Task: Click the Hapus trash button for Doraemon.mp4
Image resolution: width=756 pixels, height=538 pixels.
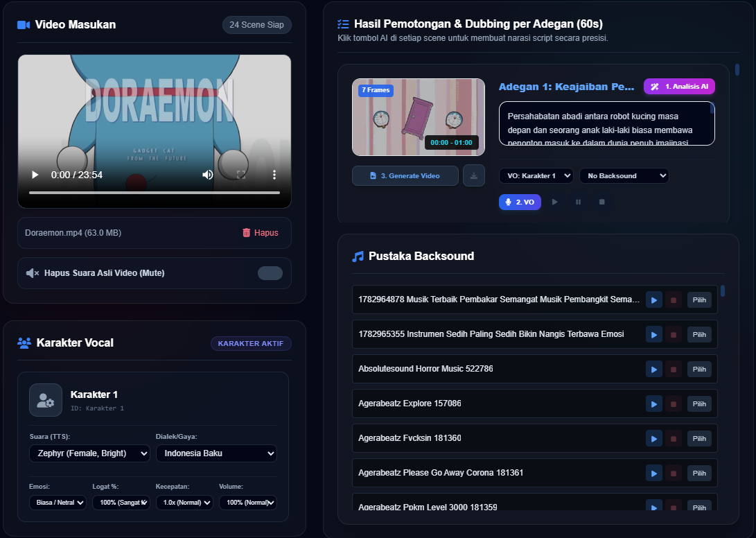Action: coord(261,232)
